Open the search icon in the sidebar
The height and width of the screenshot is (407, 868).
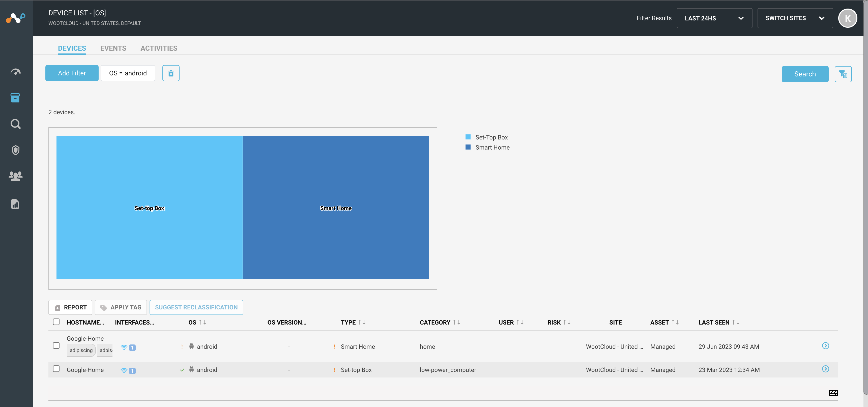15,124
